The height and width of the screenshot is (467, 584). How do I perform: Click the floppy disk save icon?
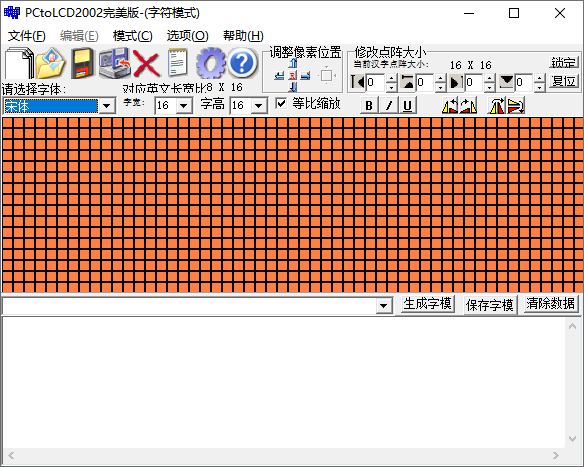click(82, 63)
